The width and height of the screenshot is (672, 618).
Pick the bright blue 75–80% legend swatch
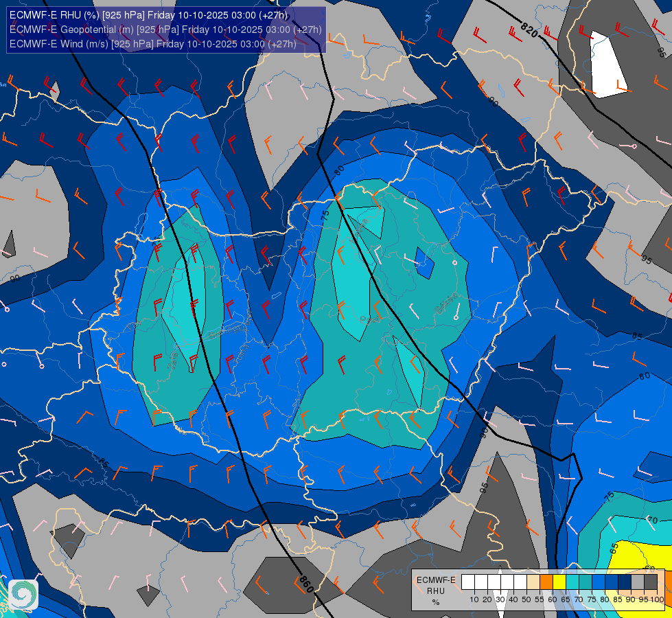click(599, 582)
